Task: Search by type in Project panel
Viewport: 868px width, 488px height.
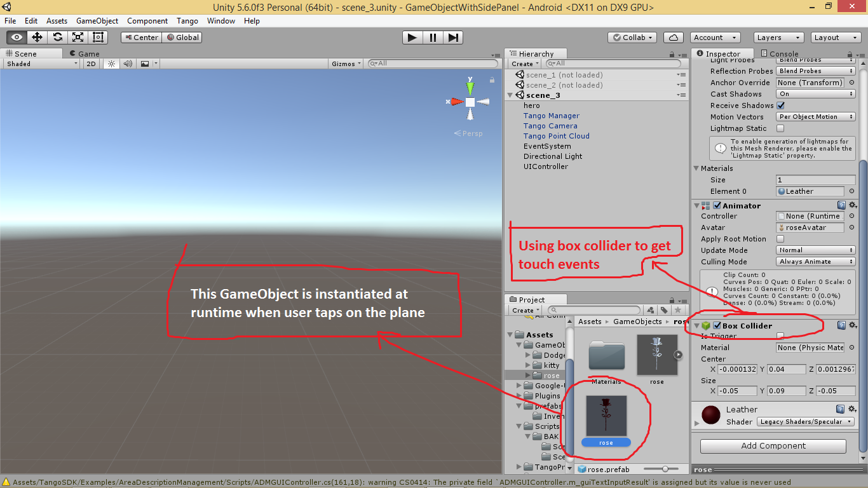Action: [x=651, y=310]
